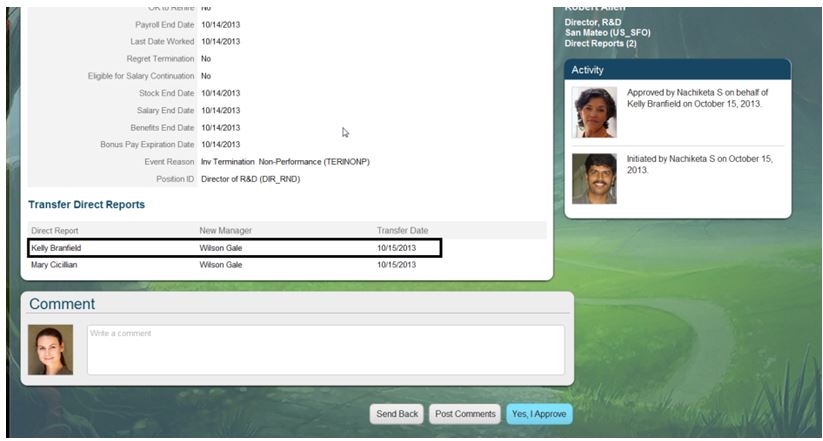This screenshot has height=441, width=823.
Task: Select Mary Cicillian direct report cell
Action: click(x=54, y=265)
